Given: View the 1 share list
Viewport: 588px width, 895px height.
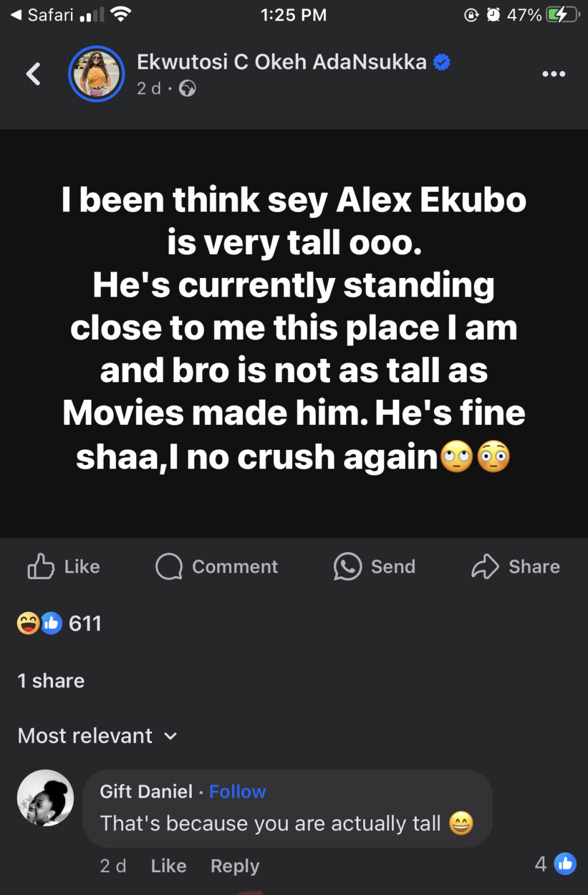Looking at the screenshot, I should 51,681.
